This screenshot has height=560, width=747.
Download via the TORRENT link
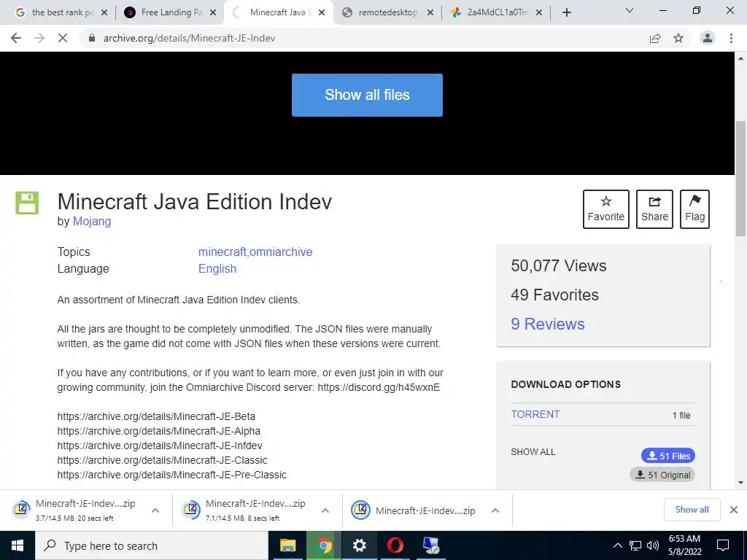535,414
